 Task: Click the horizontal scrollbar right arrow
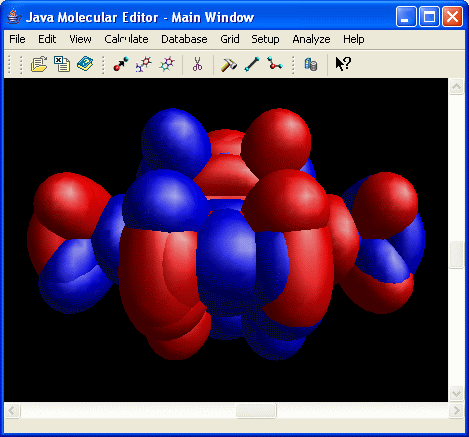coord(456,410)
